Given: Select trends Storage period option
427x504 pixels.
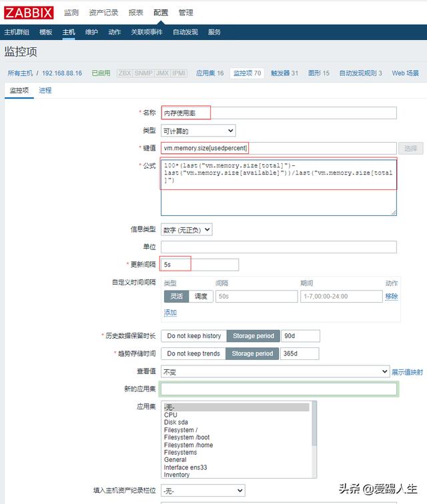Looking at the screenshot, I should coord(252,353).
